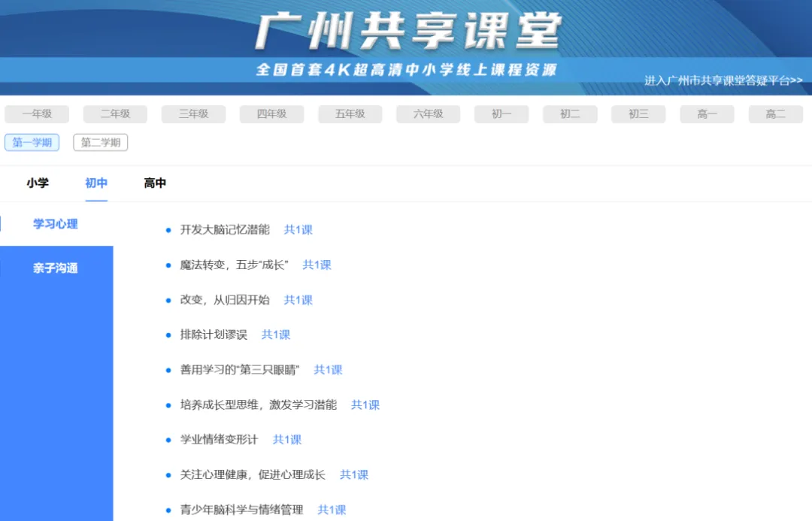The width and height of the screenshot is (812, 521).
Task: Click 共1课 beside 关注心理健康，促进心理成长
Action: click(354, 474)
